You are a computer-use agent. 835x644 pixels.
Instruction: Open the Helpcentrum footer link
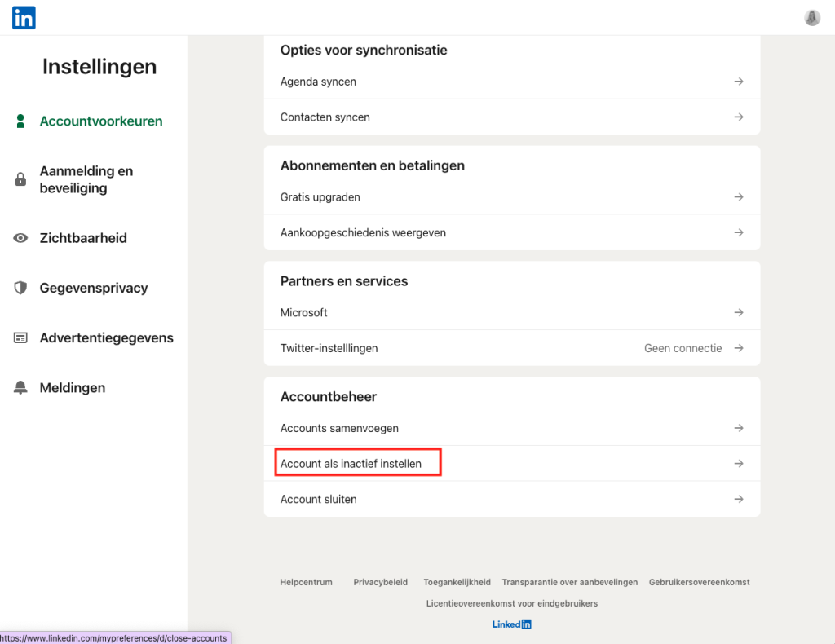(x=306, y=582)
